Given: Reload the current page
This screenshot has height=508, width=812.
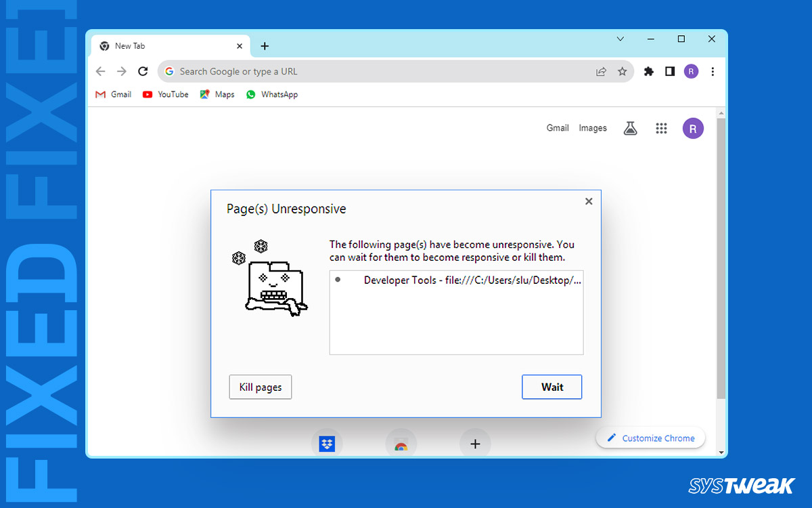Looking at the screenshot, I should (143, 71).
